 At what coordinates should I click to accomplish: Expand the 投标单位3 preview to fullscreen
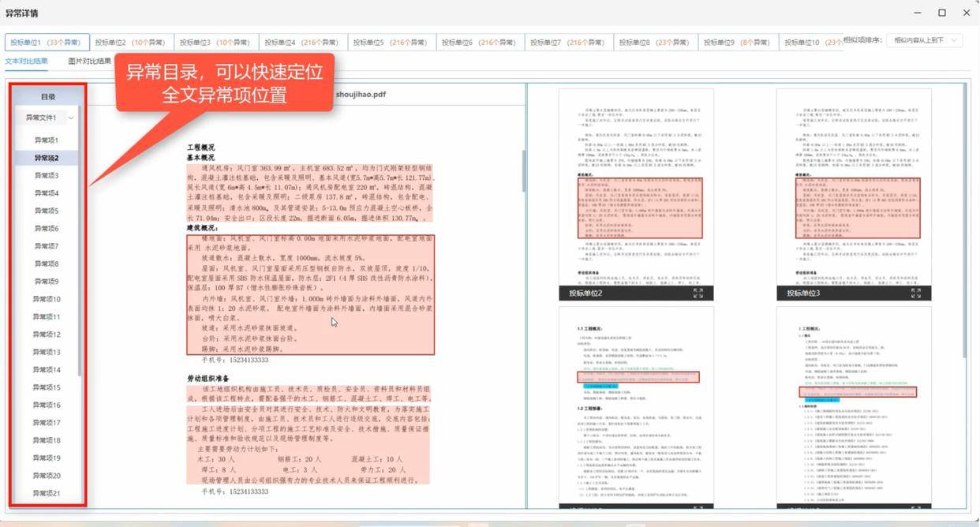[916, 293]
